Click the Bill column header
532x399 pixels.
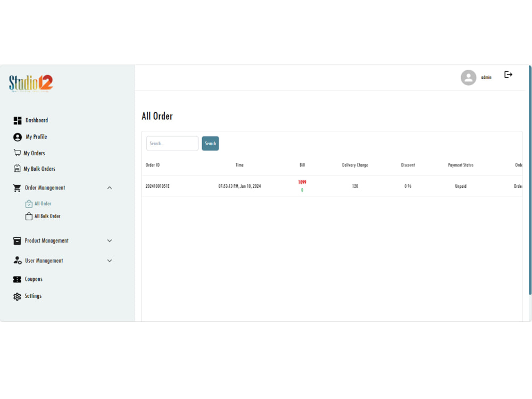pos(302,165)
